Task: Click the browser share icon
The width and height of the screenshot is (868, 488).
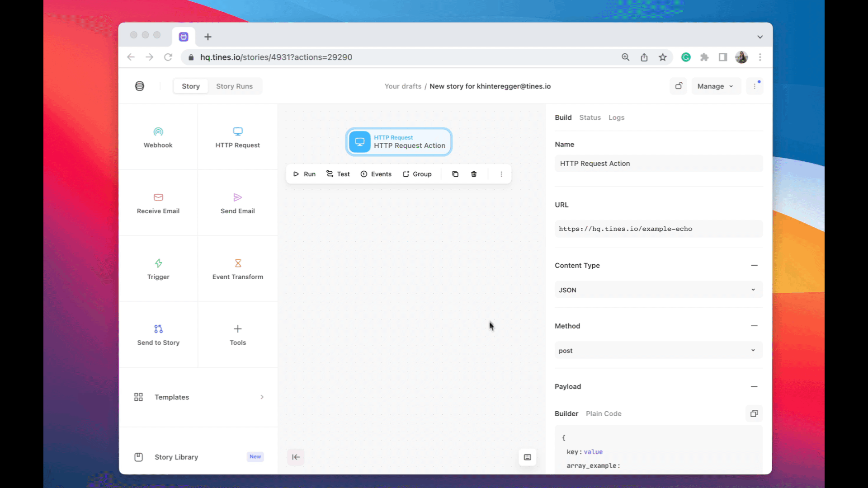Action: click(644, 57)
